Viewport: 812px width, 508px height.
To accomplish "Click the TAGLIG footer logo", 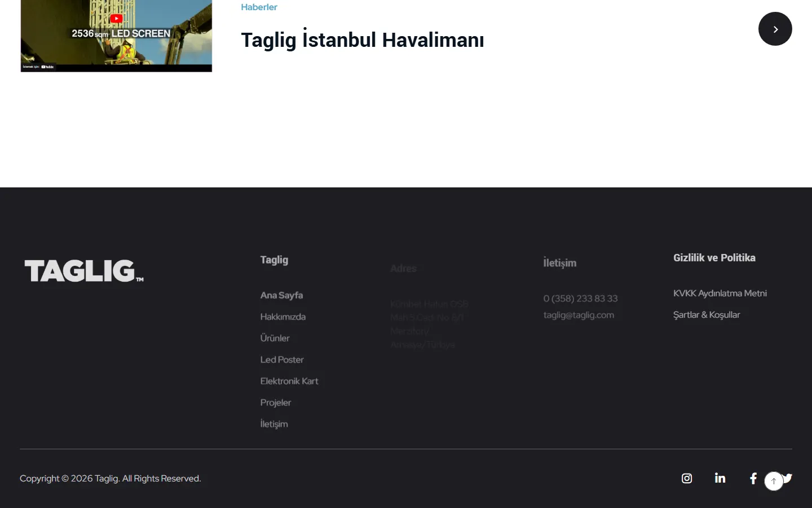I will click(x=84, y=271).
